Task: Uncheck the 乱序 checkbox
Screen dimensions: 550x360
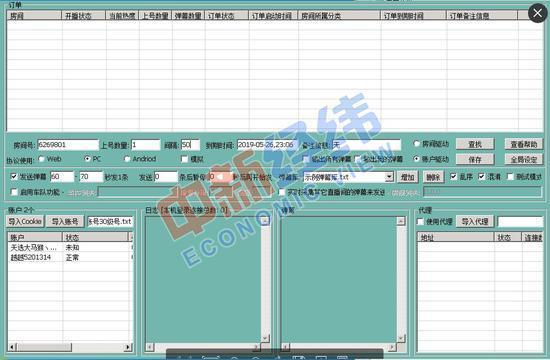Action: point(453,176)
